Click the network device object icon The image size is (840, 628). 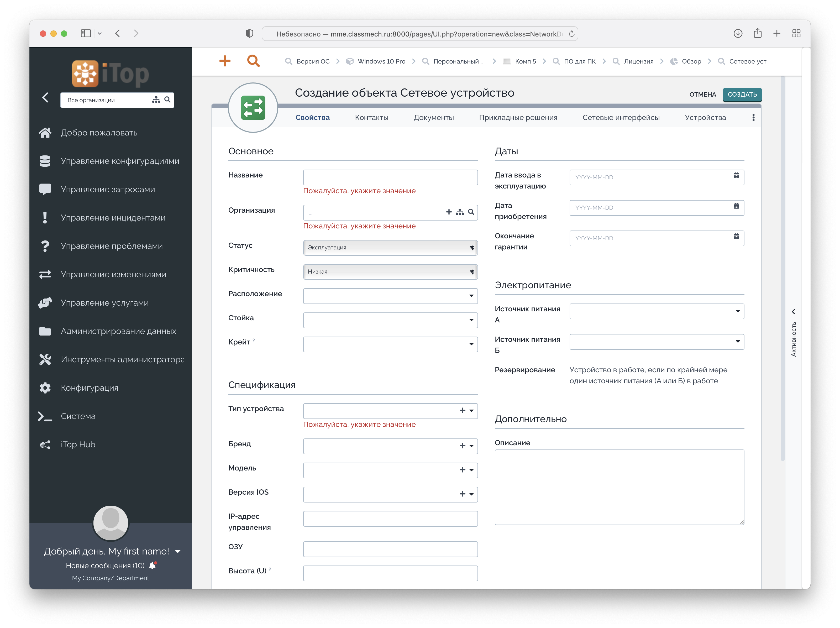253,108
